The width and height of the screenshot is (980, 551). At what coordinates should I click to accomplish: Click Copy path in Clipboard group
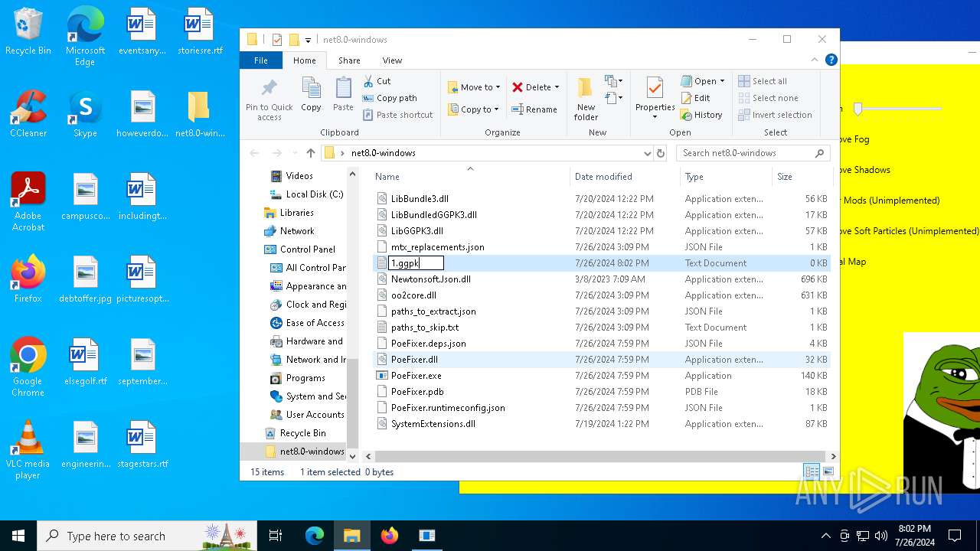click(390, 98)
